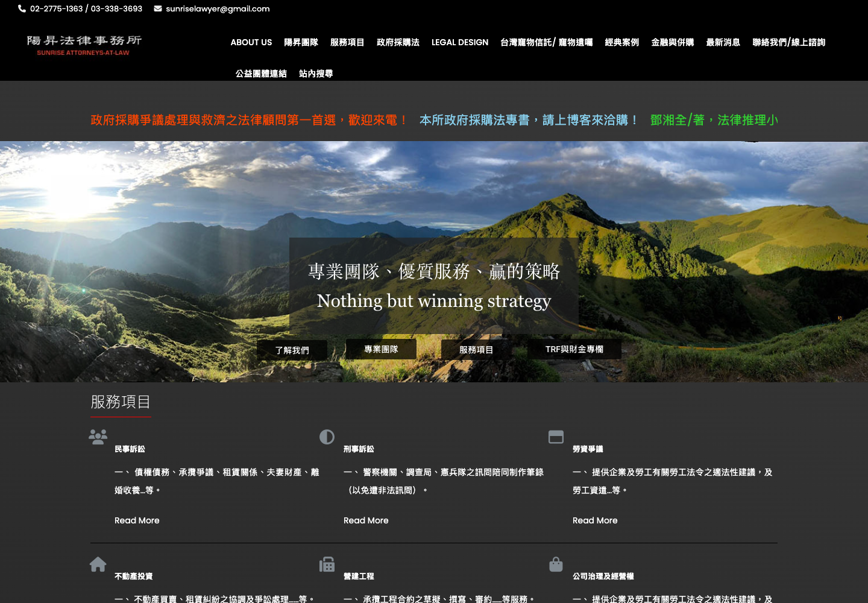This screenshot has height=603, width=868.
Task: Click the house icon above 不動產投資
Action: click(x=98, y=564)
